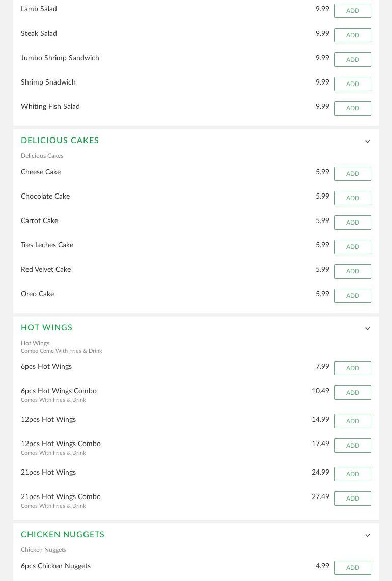The image size is (392, 581).
Task: Open the Hot Wings section heading
Action: 47,328
